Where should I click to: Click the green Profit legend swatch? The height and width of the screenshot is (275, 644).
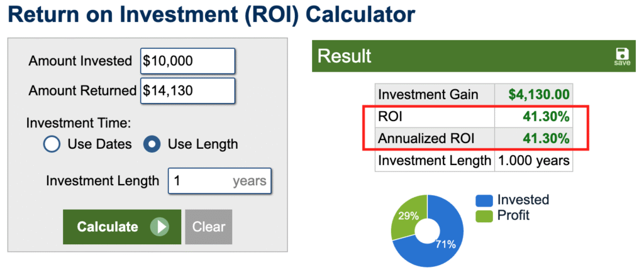484,216
